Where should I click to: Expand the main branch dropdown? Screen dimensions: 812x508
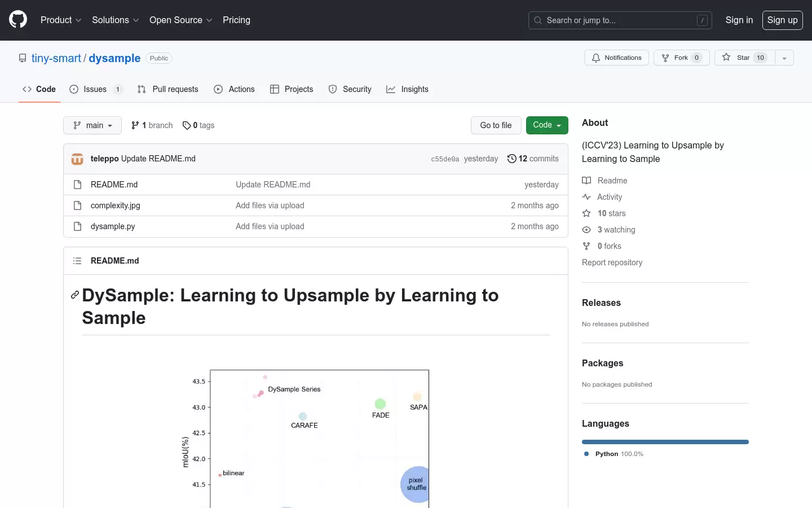pos(92,125)
